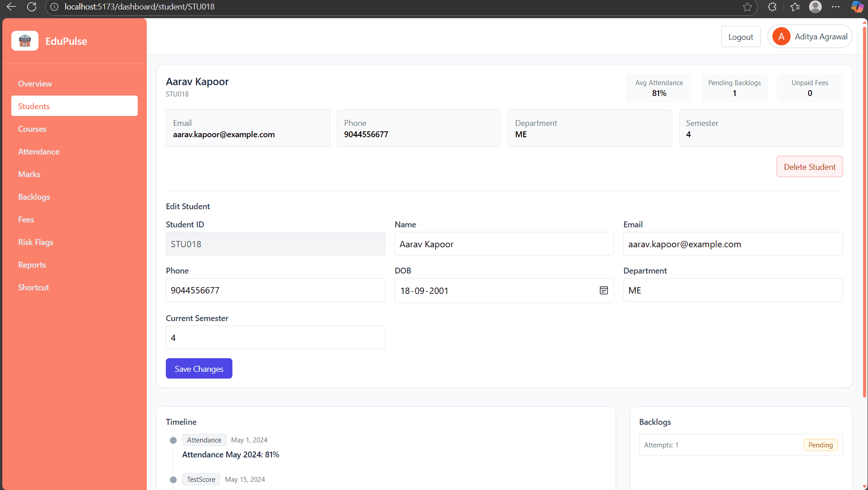The image size is (868, 490).
Task: Click the 'Attendance May 2024: 81%' timeline entry
Action: (x=231, y=455)
